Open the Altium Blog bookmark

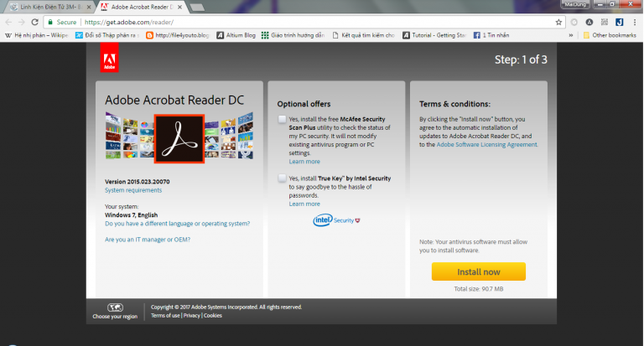click(x=236, y=35)
